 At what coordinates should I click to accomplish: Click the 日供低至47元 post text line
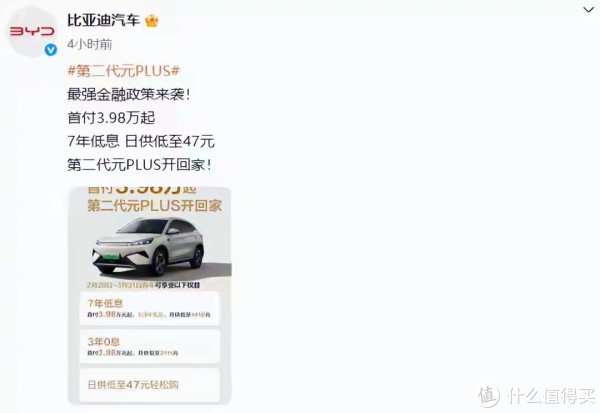[x=170, y=141]
